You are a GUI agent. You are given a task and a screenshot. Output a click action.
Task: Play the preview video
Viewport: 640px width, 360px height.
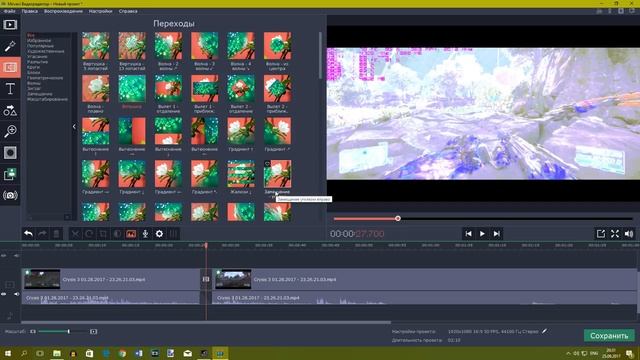coord(482,233)
